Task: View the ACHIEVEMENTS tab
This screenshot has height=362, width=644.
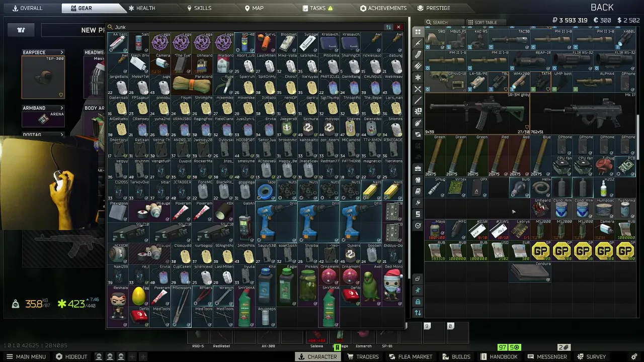Action: [383, 8]
